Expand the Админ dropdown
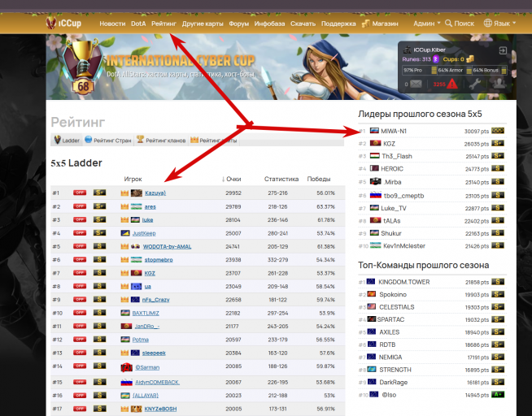Image resolution: width=532 pixels, height=416 pixels. (426, 24)
